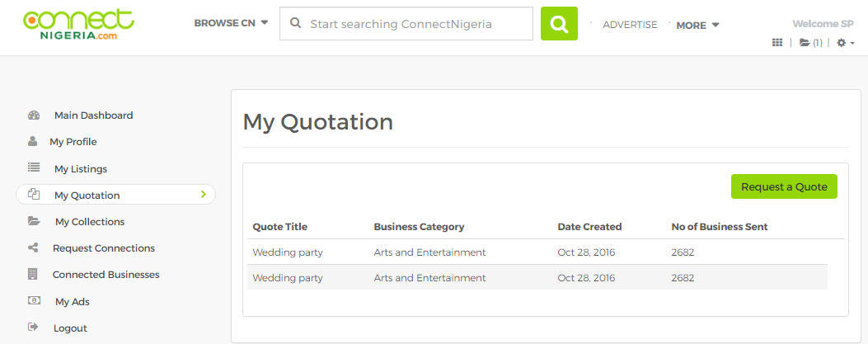Click the green search magnifier button

click(x=559, y=24)
